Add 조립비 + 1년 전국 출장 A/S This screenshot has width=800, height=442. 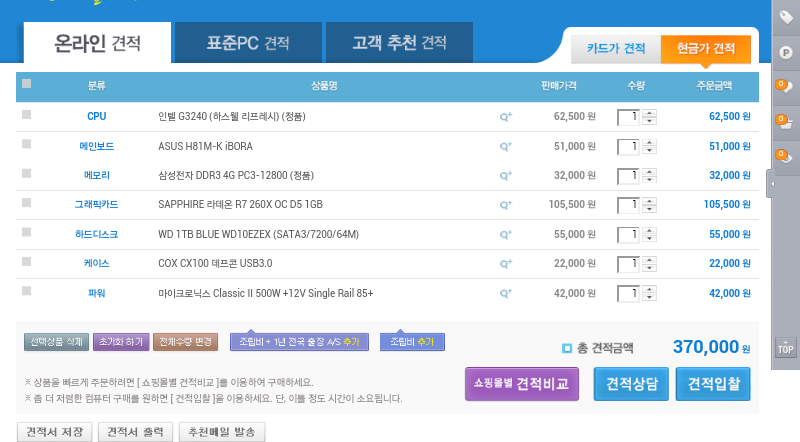pyautogui.click(x=299, y=342)
